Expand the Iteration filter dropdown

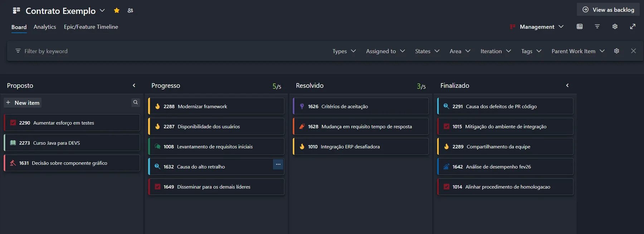click(496, 51)
